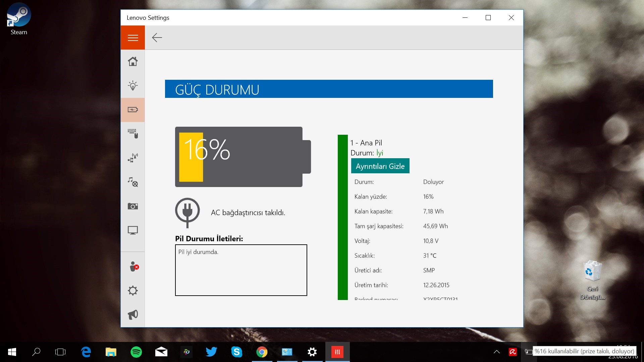The height and width of the screenshot is (362, 644).
Task: Switch to Lenovo Settings red taskbar icon
Action: coord(337,352)
